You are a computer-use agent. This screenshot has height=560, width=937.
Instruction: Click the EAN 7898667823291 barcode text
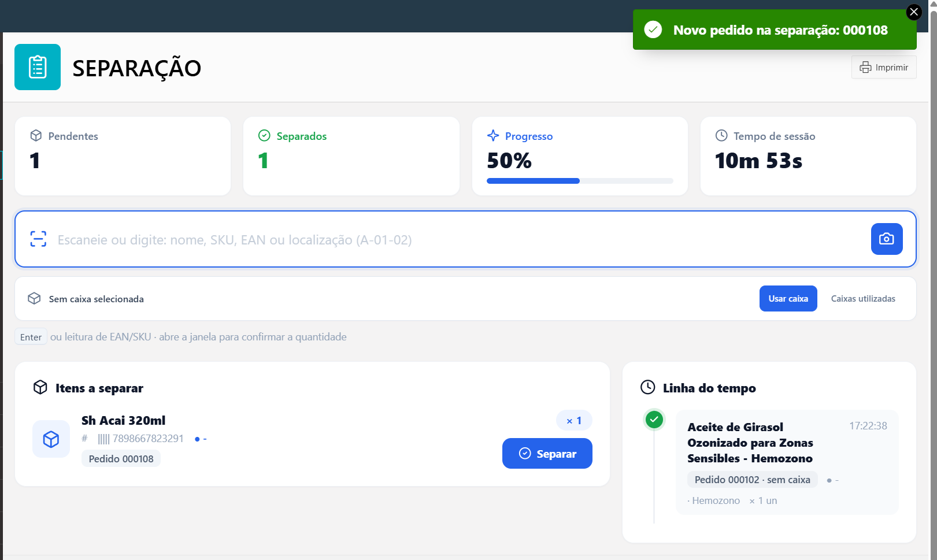click(x=148, y=439)
